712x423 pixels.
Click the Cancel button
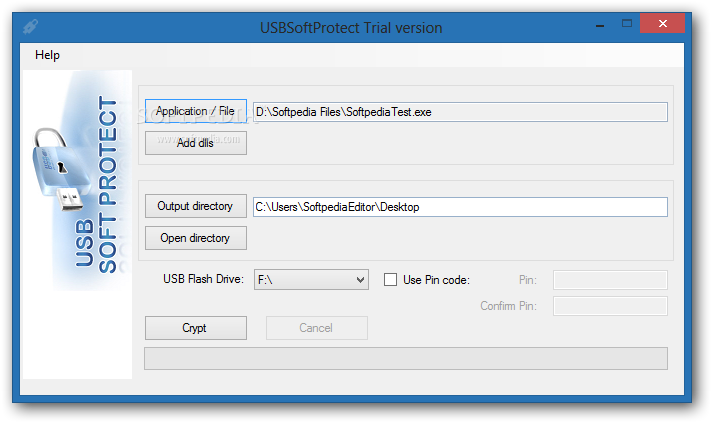316,328
